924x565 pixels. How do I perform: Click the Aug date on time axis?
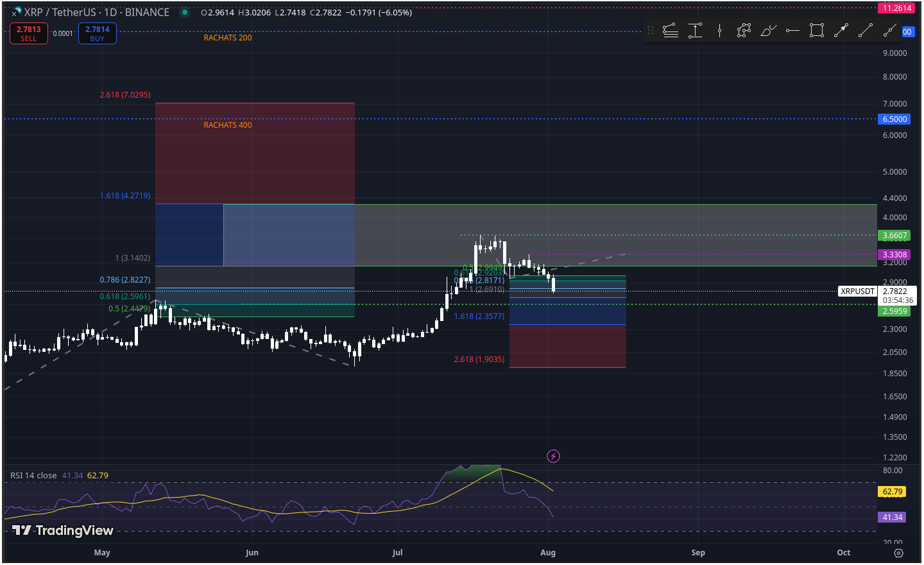tap(548, 553)
